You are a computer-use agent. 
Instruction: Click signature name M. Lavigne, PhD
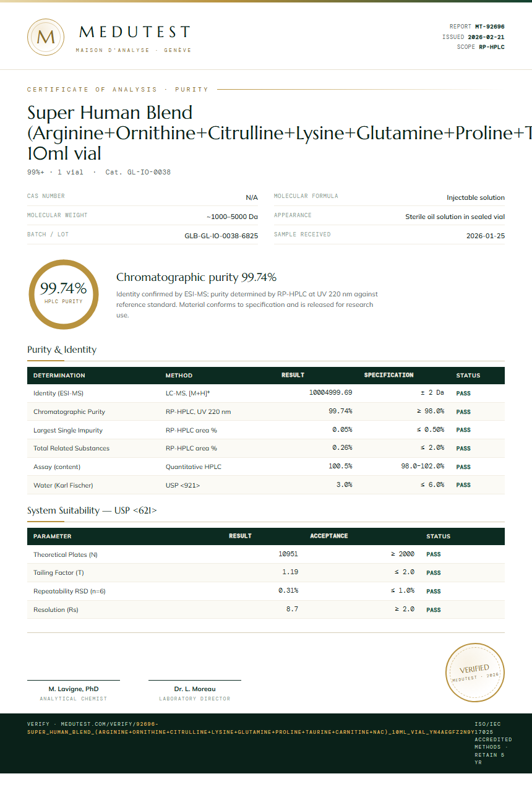(74, 689)
